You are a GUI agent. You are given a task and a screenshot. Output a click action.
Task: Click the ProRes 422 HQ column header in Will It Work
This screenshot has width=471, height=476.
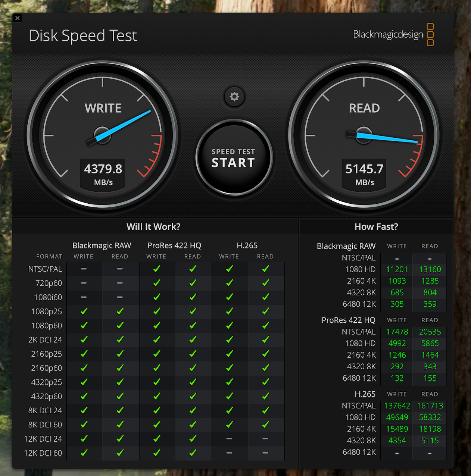coord(174,245)
